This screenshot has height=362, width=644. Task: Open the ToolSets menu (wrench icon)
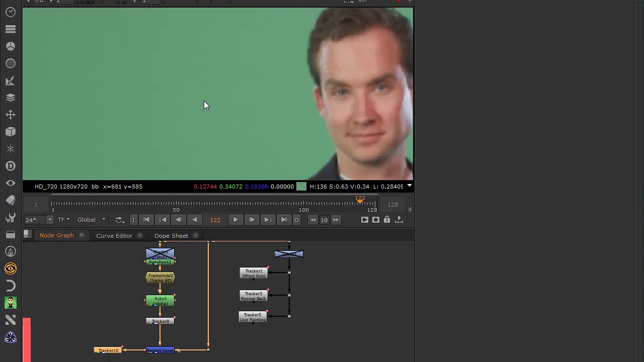point(11,217)
